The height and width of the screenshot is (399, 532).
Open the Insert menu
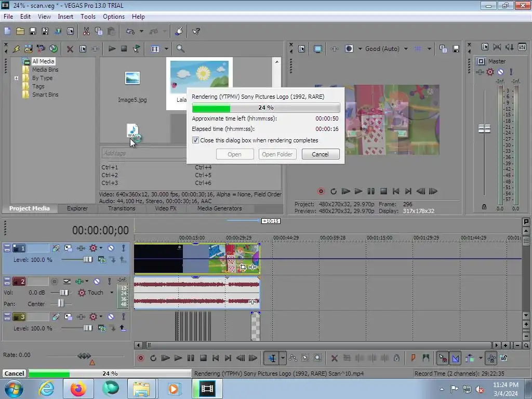pos(65,16)
